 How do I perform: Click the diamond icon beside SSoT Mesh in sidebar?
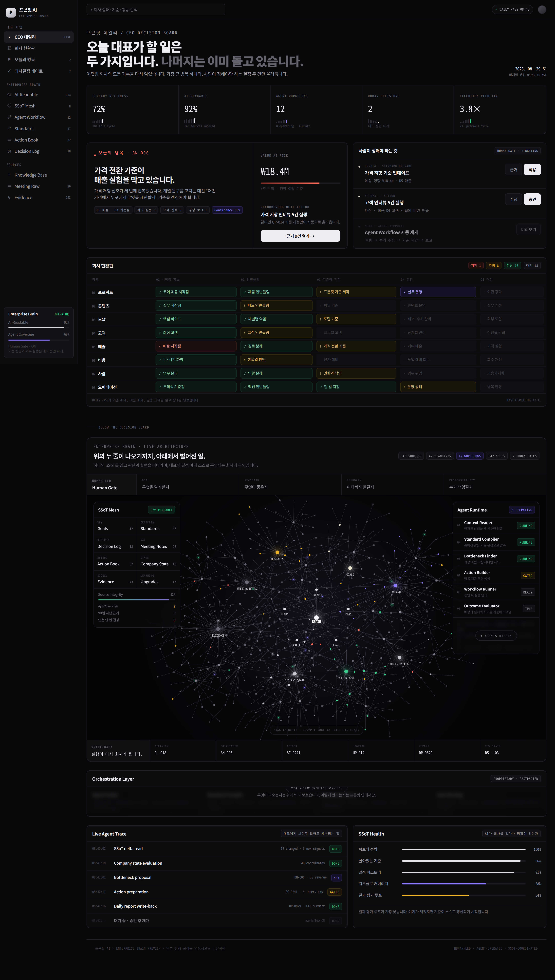point(9,106)
